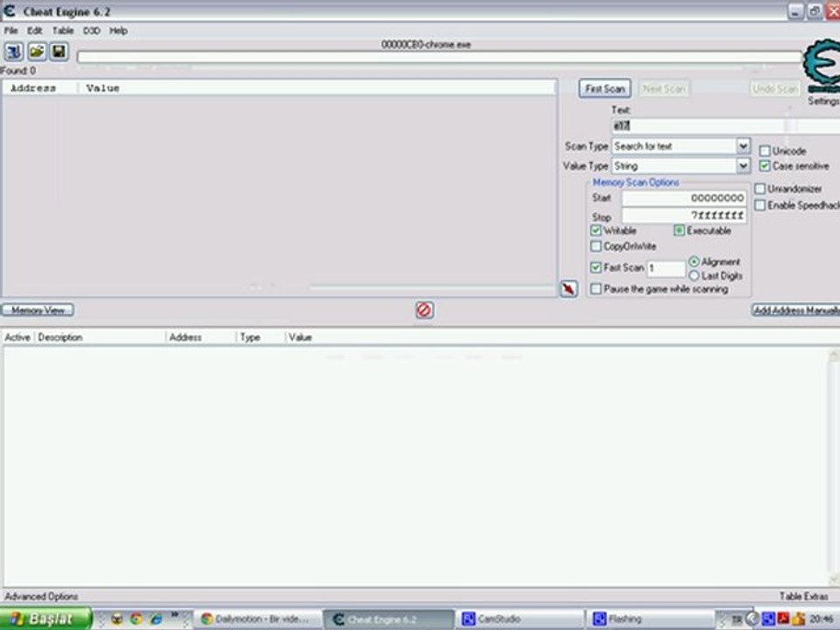Open Advanced Options
The width and height of the screenshot is (840, 630).
pyautogui.click(x=41, y=596)
